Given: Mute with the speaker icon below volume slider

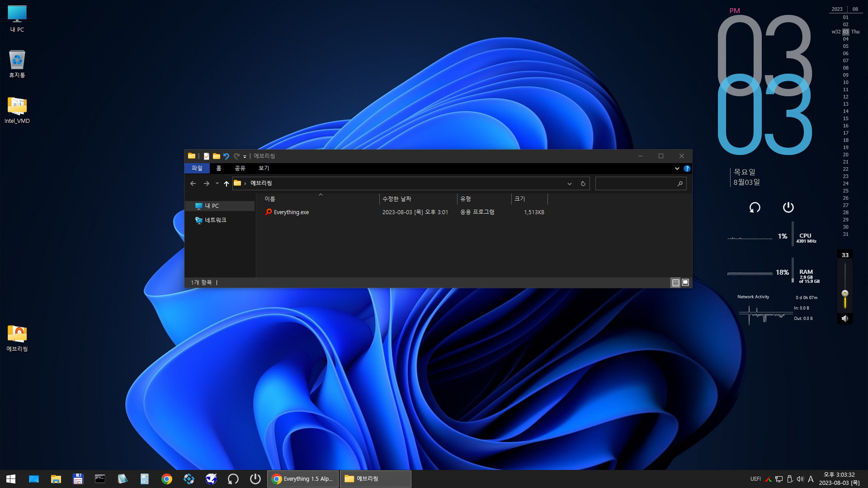Looking at the screenshot, I should point(844,319).
